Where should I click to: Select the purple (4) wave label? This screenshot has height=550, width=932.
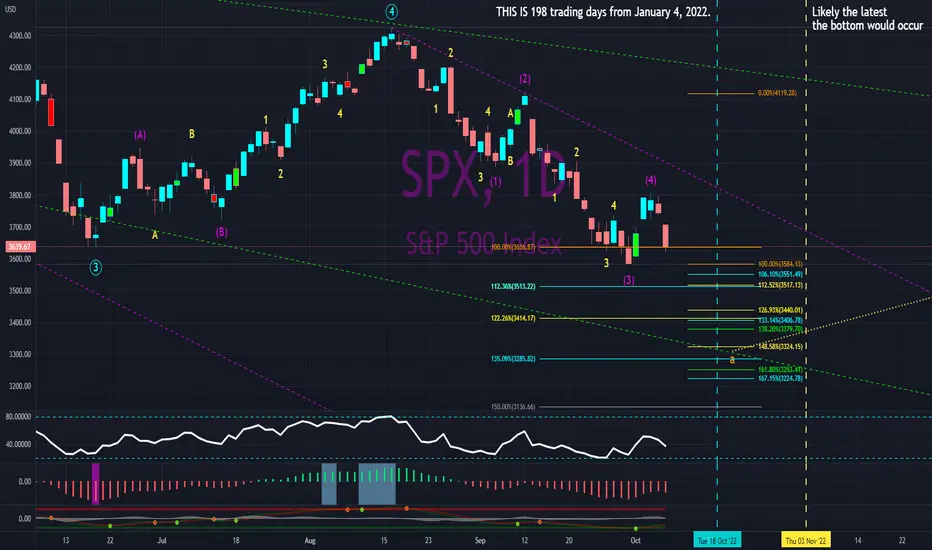[x=650, y=180]
